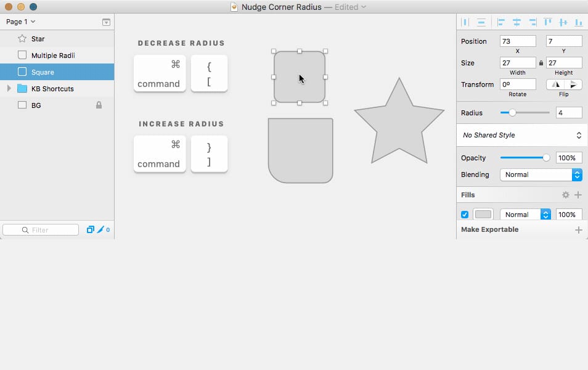
Task: Lock the width-height aspect ratio padlock
Action: click(541, 62)
